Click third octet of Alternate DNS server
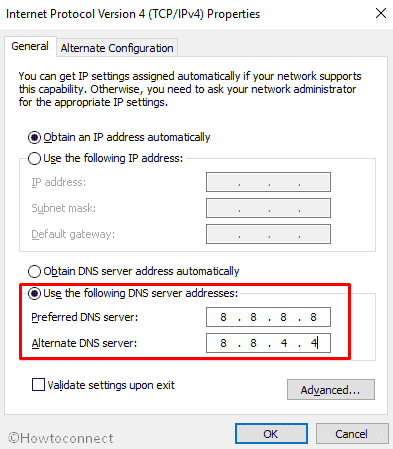Image resolution: width=393 pixels, height=449 pixels. click(284, 343)
